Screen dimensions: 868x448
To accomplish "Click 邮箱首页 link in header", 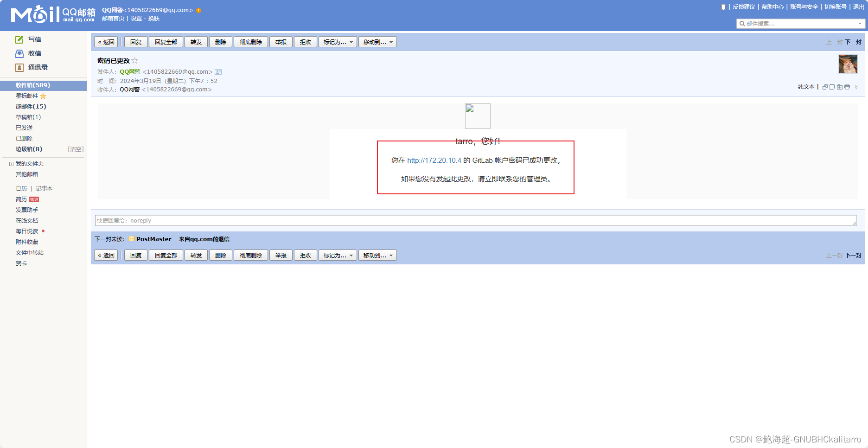I will [x=113, y=19].
